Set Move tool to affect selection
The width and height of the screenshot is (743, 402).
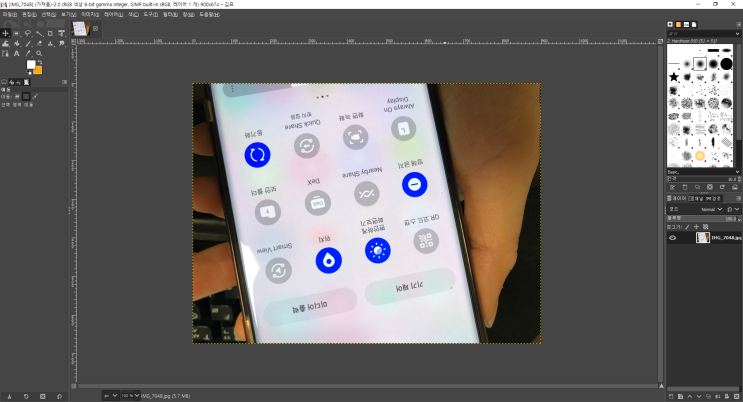tap(26, 96)
